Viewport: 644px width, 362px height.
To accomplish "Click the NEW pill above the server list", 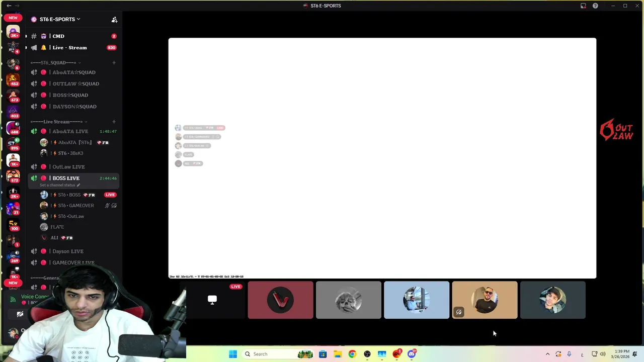I will [x=13, y=18].
